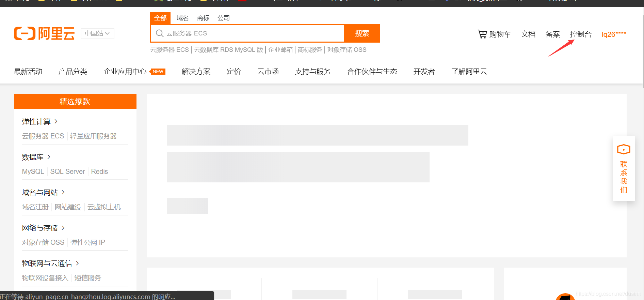Open the 弹性公网 IP sidebar link
The image size is (644, 300).
[x=88, y=242]
